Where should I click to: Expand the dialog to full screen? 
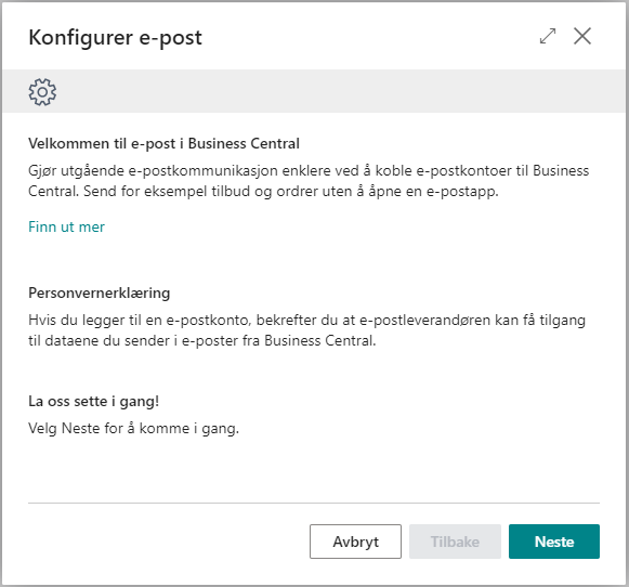pos(547,37)
